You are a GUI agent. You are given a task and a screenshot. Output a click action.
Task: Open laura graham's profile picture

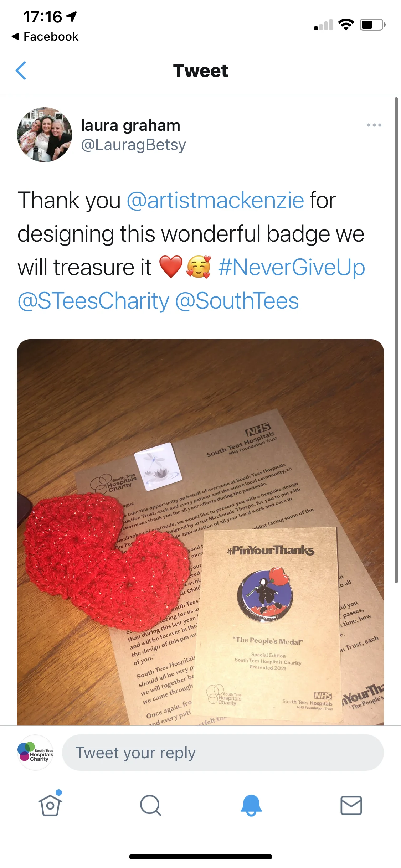coord(45,135)
